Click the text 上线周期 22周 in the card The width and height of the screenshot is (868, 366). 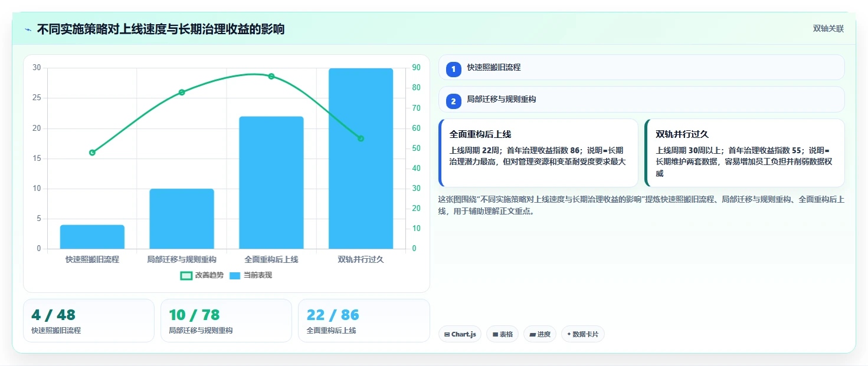coord(474,150)
